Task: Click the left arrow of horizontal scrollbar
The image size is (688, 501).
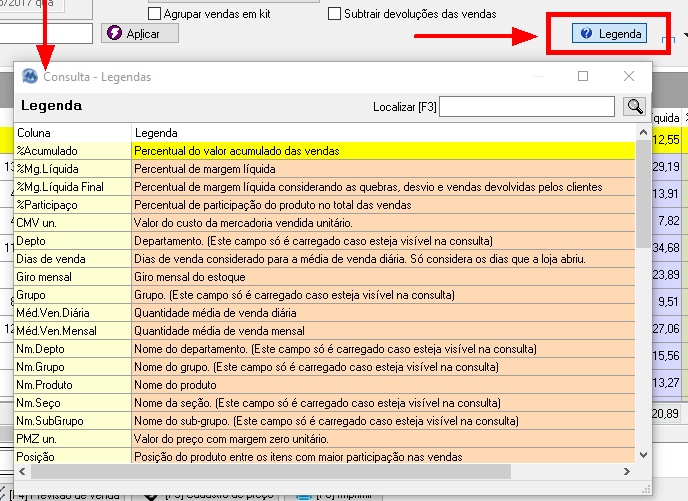Action: click(22, 471)
